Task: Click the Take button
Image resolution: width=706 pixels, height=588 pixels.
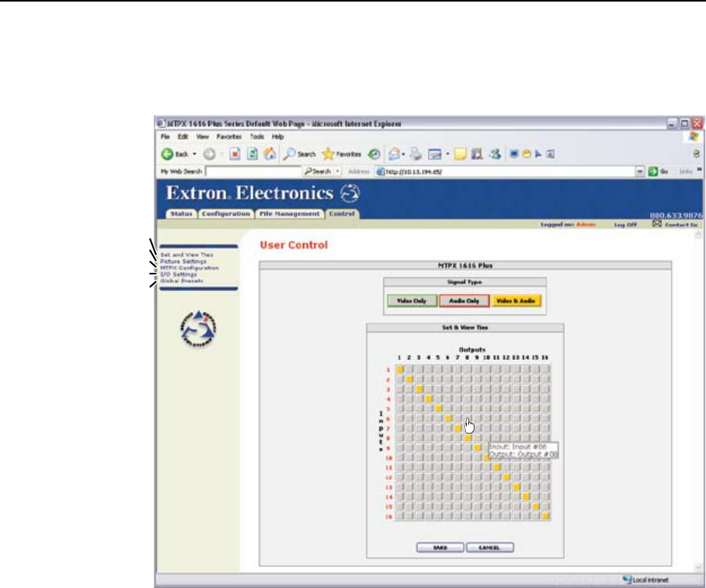Action: click(440, 547)
